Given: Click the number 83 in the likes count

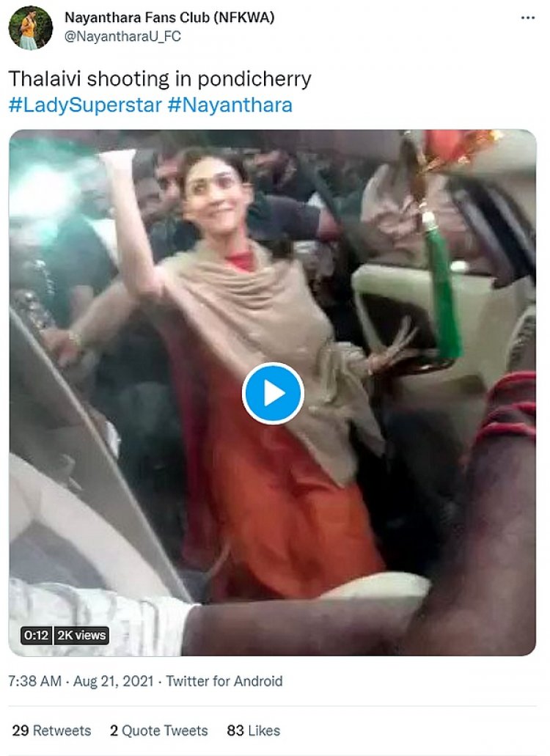Looking at the screenshot, I should click(x=235, y=730).
